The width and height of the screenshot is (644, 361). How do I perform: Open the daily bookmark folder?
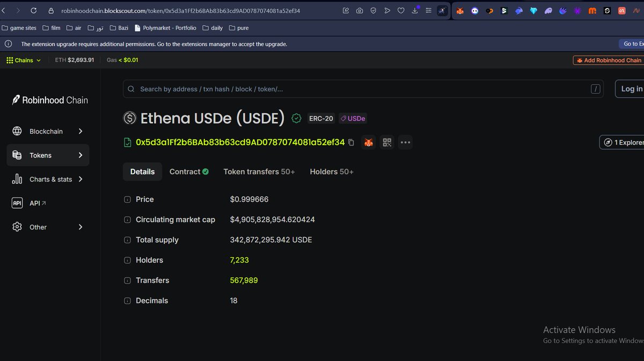tap(213, 28)
